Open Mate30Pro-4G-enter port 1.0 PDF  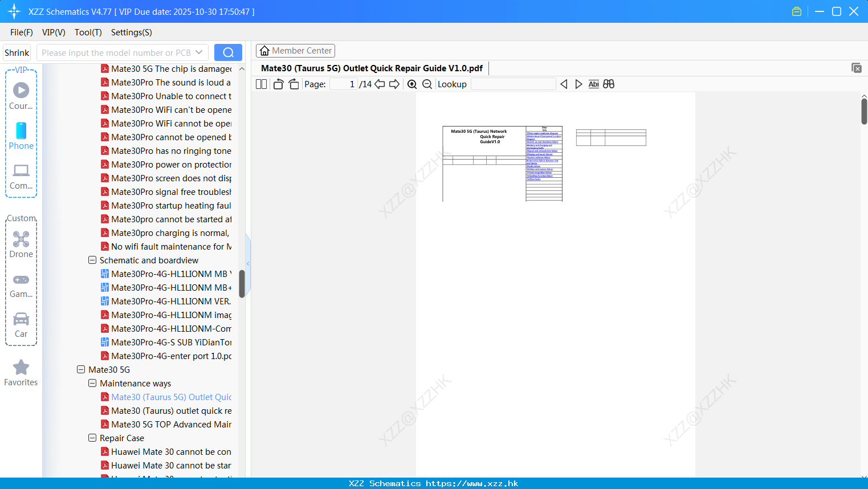click(x=166, y=356)
